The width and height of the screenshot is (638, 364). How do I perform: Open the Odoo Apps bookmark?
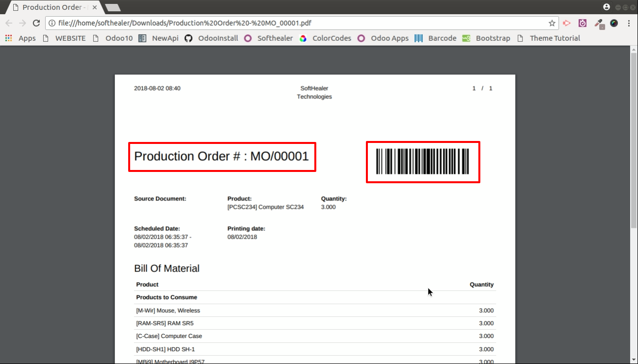click(383, 38)
